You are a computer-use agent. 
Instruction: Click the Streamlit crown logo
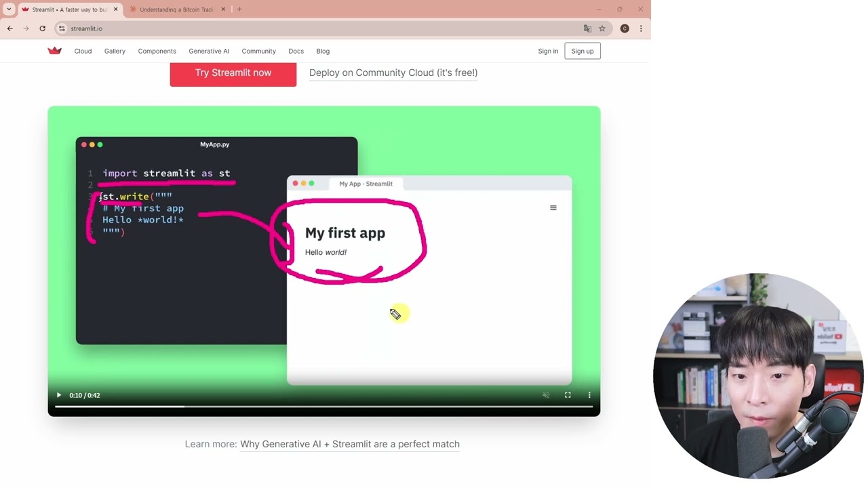point(55,51)
